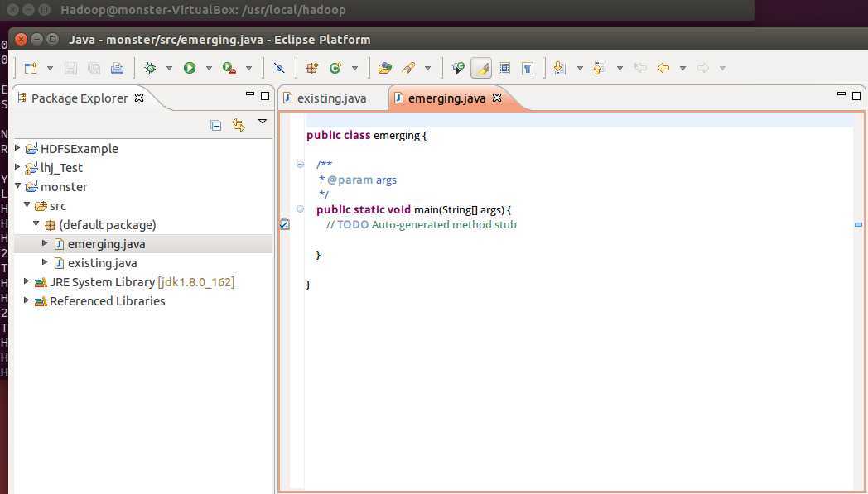Image resolution: width=868 pixels, height=494 pixels.
Task: Select existing.java in the package tree
Action: click(x=102, y=263)
